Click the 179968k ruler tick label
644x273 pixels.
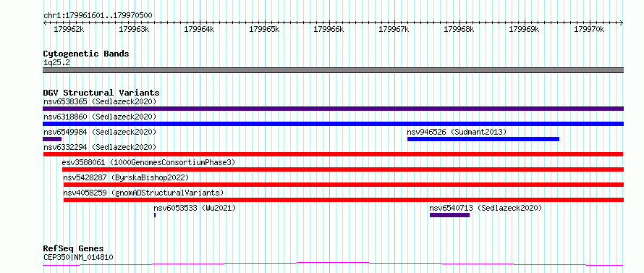459,30
